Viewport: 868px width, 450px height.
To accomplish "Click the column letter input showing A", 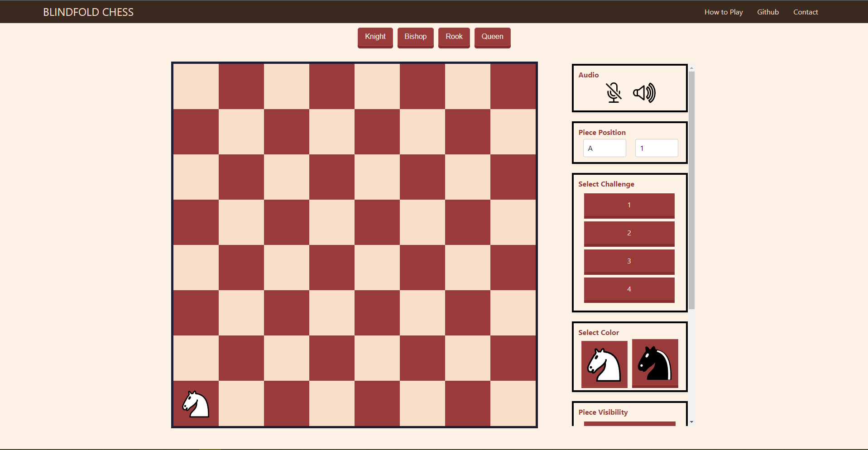I will 604,148.
